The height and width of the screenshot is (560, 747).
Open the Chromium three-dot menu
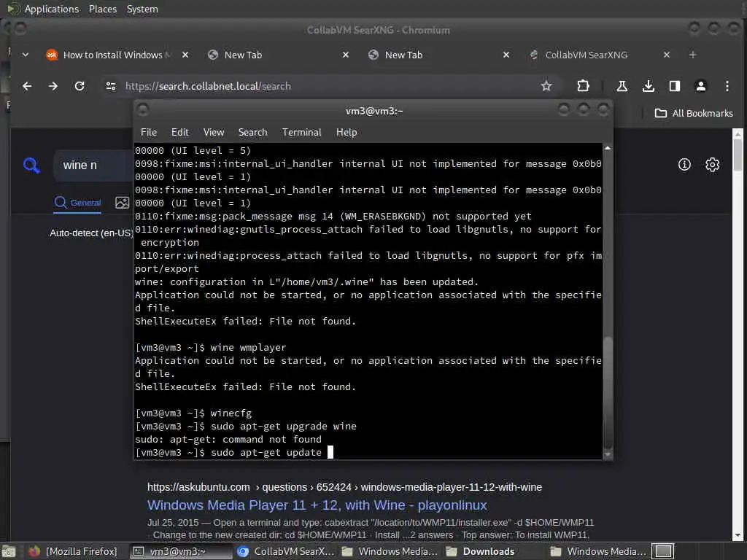click(727, 86)
